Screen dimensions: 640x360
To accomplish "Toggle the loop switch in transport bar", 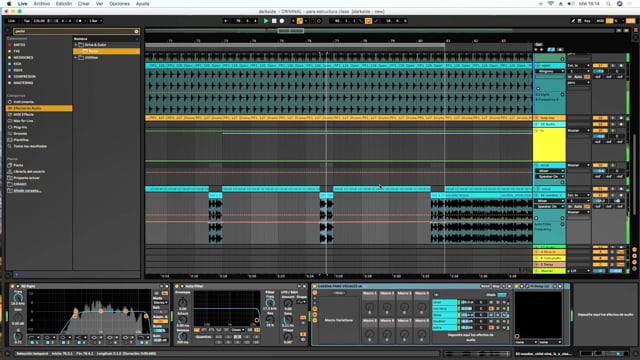I will tap(368, 21).
